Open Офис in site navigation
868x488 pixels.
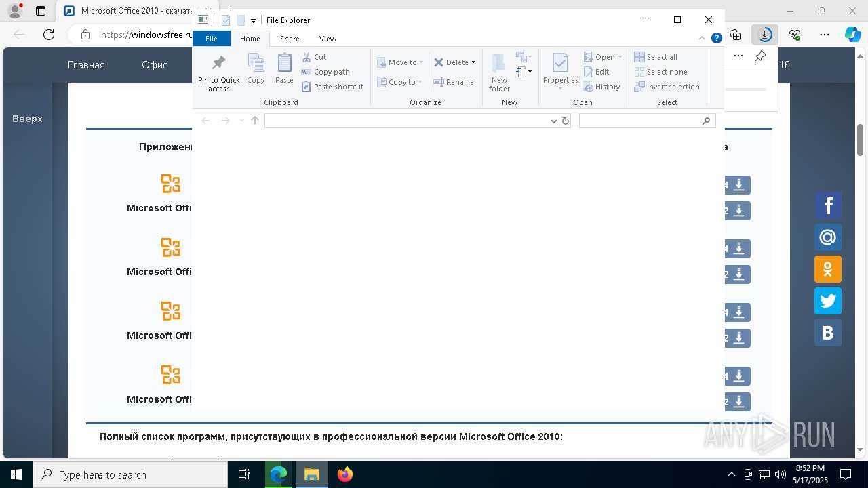[155, 65]
